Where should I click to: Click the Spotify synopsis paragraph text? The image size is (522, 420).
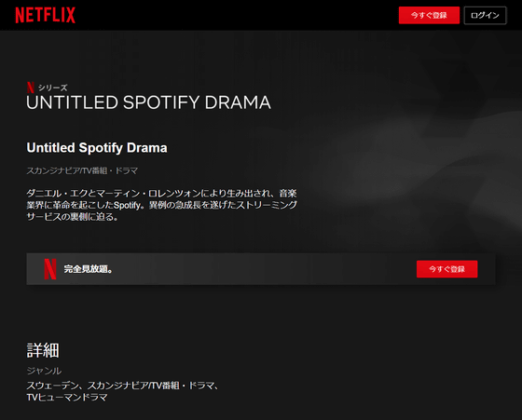pos(162,205)
